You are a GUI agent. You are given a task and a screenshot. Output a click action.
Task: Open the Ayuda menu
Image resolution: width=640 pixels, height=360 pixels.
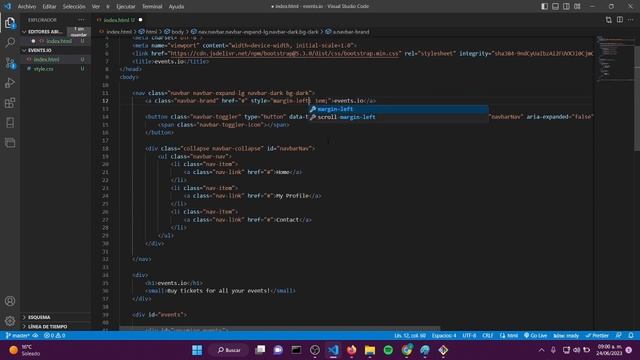click(176, 7)
